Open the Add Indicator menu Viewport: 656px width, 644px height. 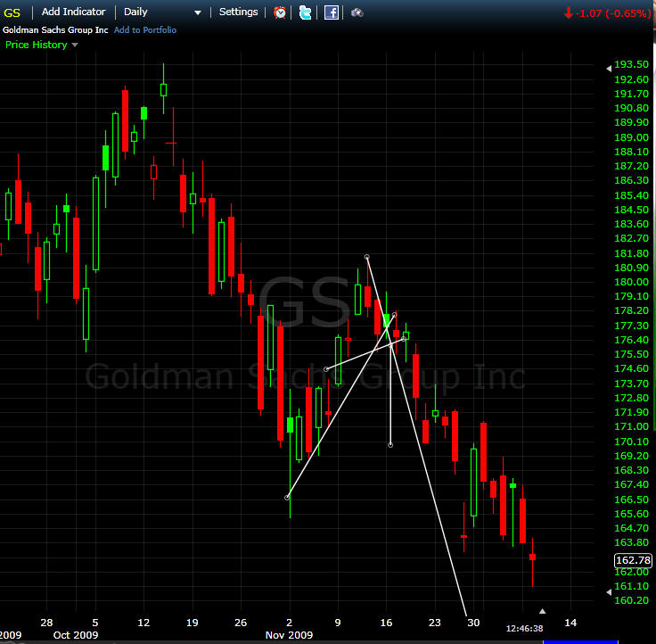[x=73, y=12]
